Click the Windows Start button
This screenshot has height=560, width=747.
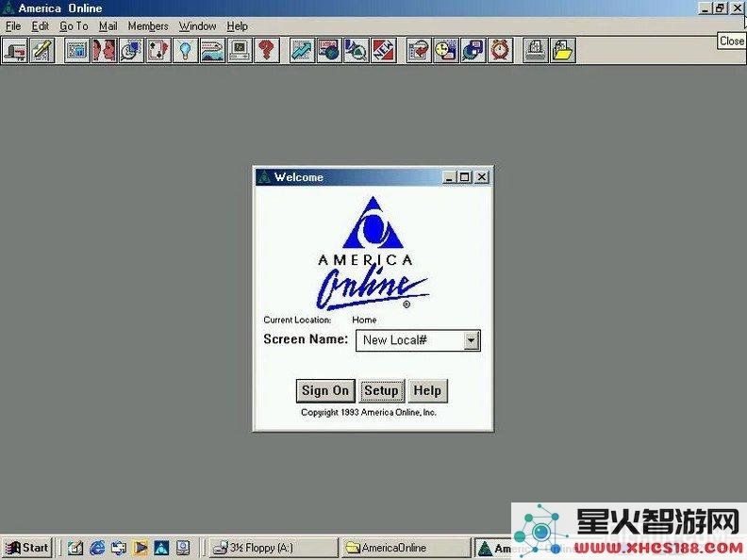[x=27, y=548]
